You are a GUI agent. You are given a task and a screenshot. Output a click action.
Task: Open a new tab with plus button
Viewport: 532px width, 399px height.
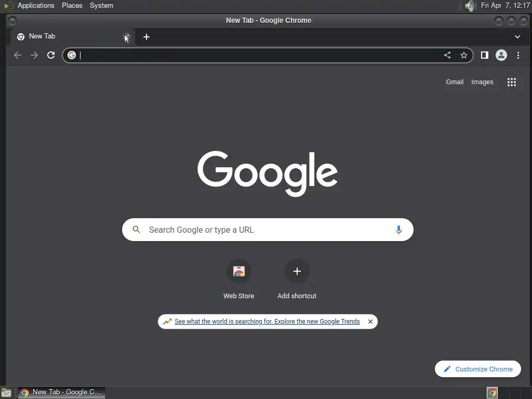[146, 37]
